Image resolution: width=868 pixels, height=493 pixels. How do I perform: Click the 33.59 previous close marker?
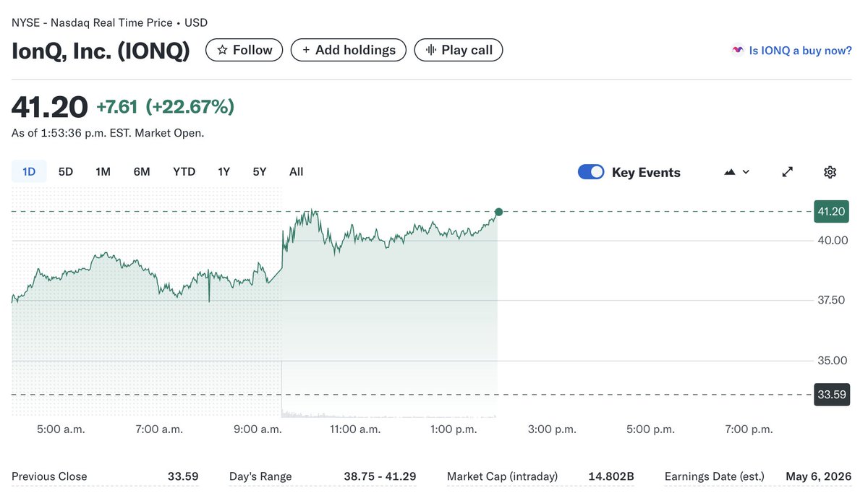[831, 395]
